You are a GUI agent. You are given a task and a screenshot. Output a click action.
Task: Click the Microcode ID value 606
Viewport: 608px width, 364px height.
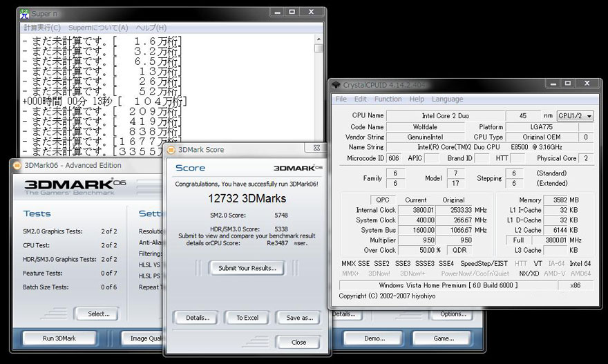tap(394, 158)
